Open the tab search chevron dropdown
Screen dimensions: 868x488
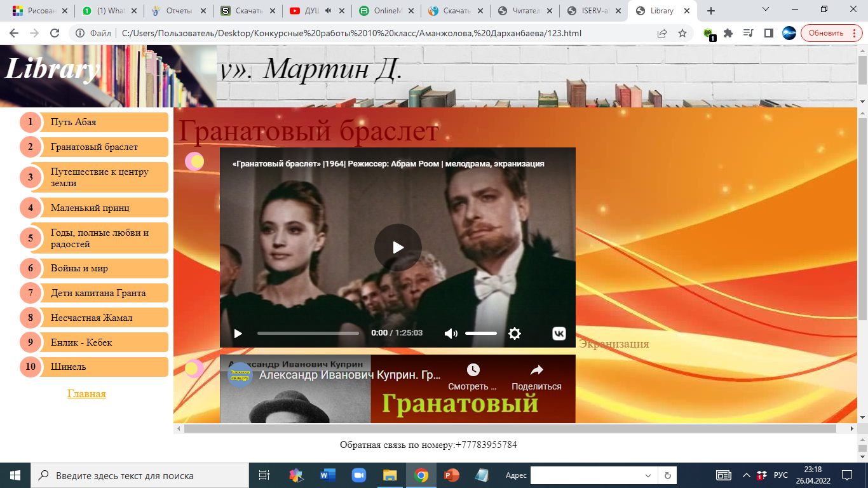tap(766, 10)
